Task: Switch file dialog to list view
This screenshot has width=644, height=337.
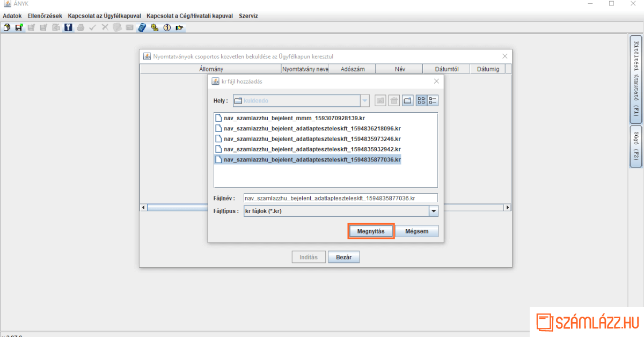Action: [x=421, y=100]
